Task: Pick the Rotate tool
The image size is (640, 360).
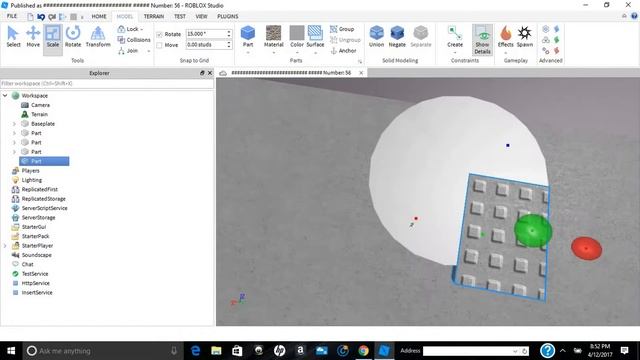Action: click(x=73, y=37)
